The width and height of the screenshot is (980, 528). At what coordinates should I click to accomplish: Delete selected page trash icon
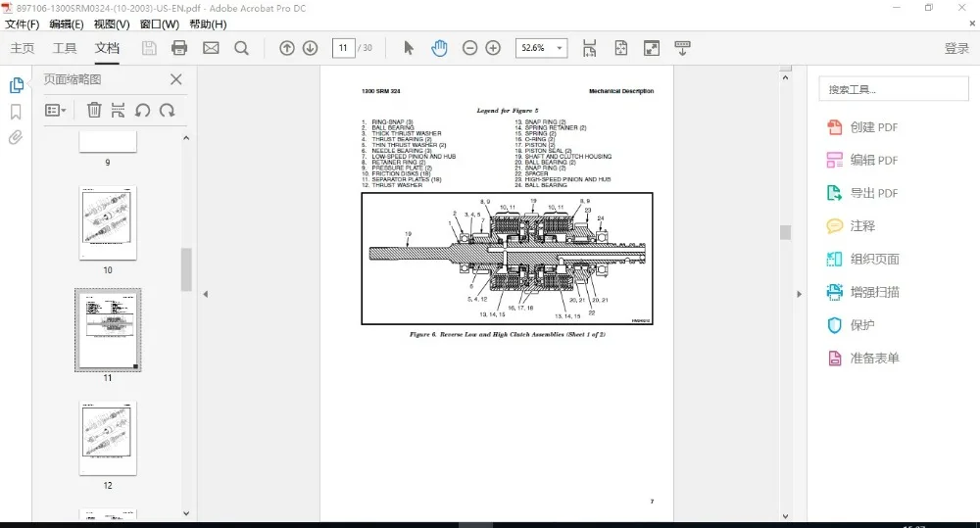coord(94,111)
